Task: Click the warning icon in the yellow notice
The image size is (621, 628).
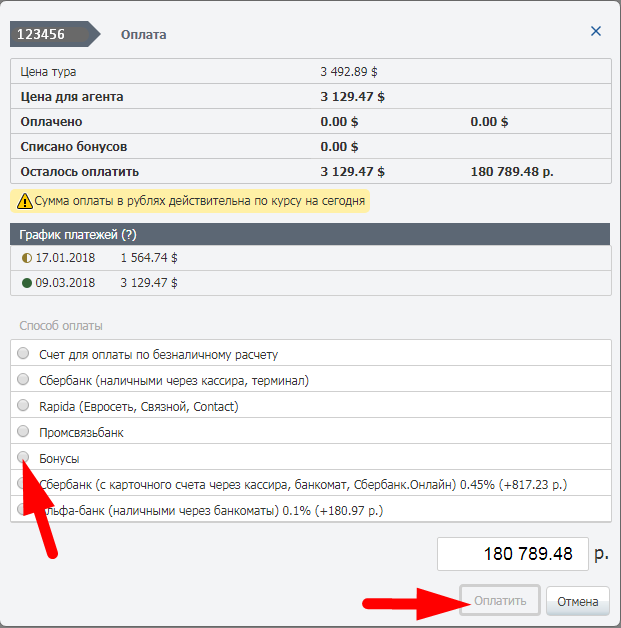Action: click(x=24, y=201)
